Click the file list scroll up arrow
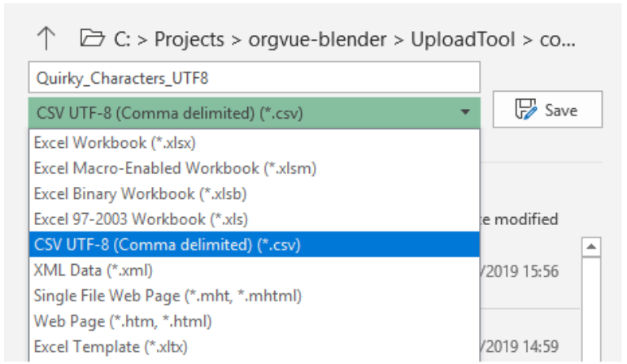The height and width of the screenshot is (364, 627). (x=591, y=247)
